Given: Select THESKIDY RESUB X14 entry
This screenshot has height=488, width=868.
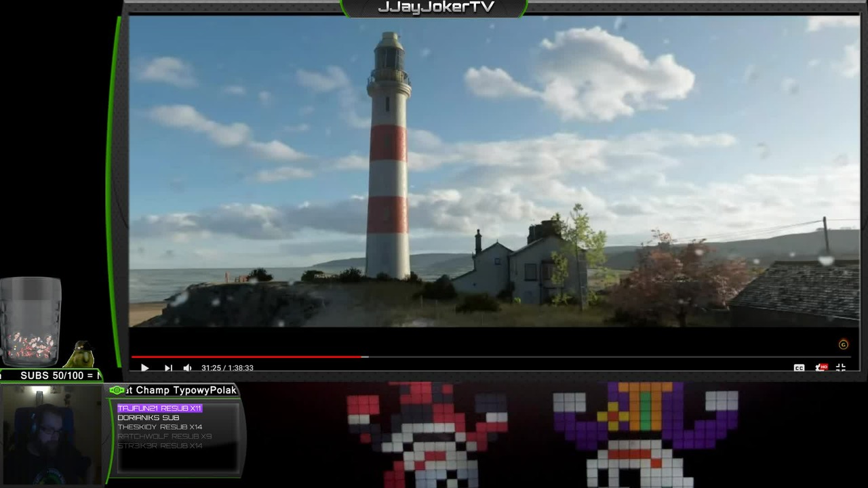Looking at the screenshot, I should 160,427.
